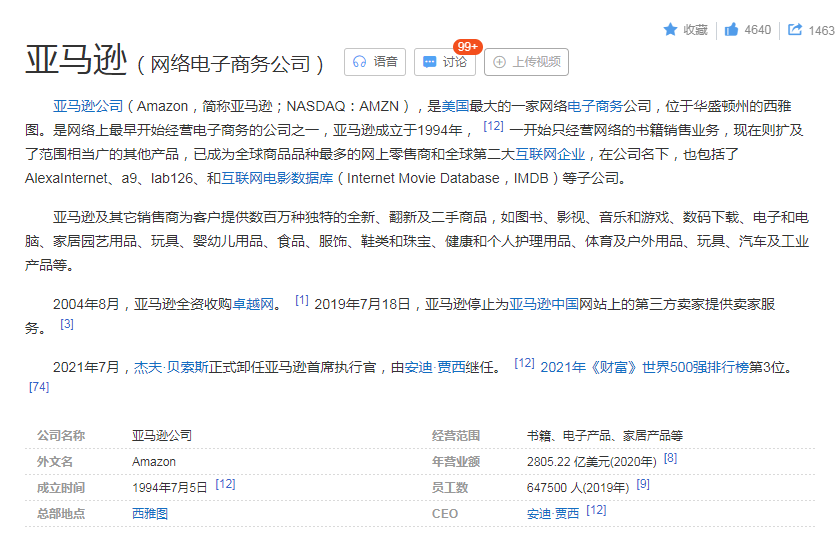
Task: Open the 互联网电影数据库 link
Action: (277, 178)
